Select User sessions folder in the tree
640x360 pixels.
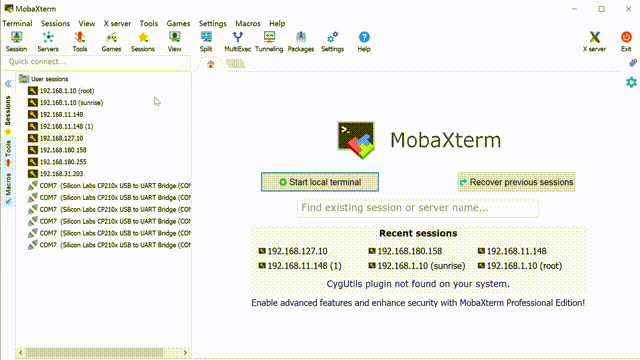[44, 79]
